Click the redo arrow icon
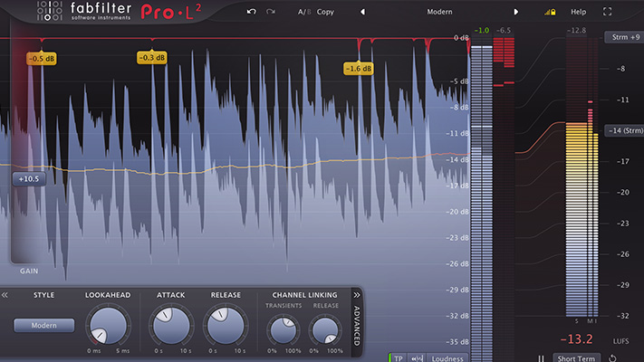The height and width of the screenshot is (362, 644). click(271, 12)
